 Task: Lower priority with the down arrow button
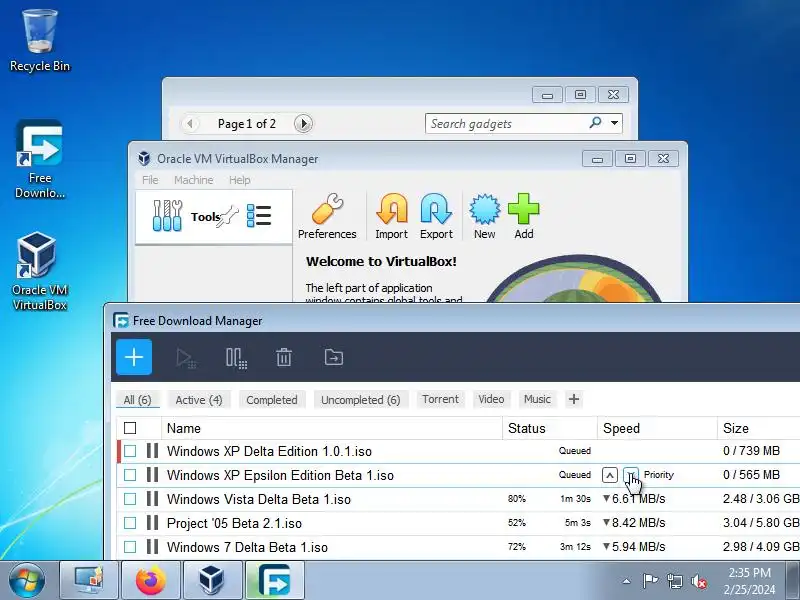[631, 475]
